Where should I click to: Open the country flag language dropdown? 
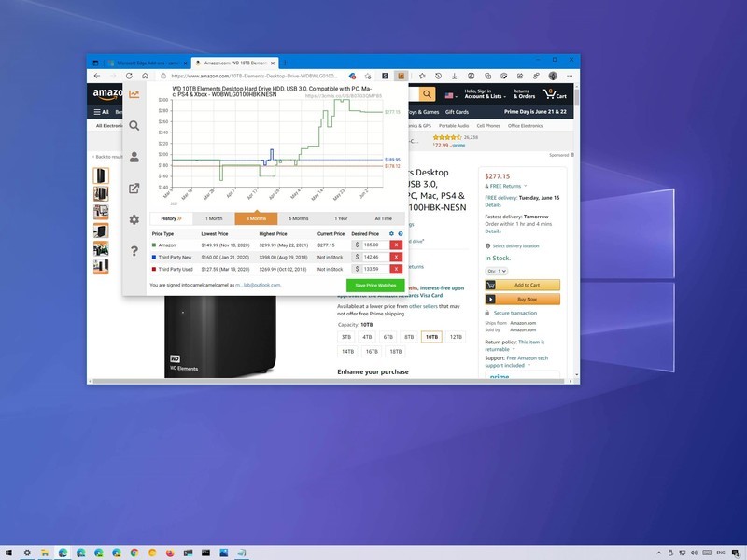click(x=451, y=95)
